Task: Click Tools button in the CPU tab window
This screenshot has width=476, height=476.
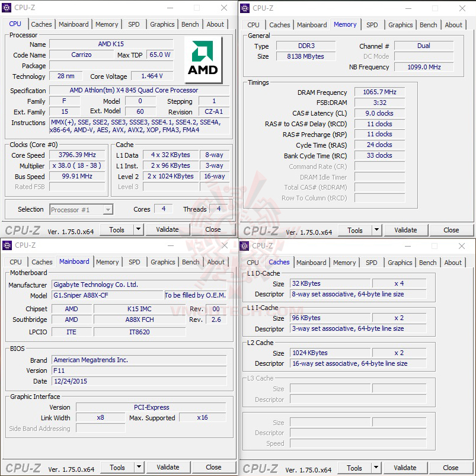Action: pos(117,229)
